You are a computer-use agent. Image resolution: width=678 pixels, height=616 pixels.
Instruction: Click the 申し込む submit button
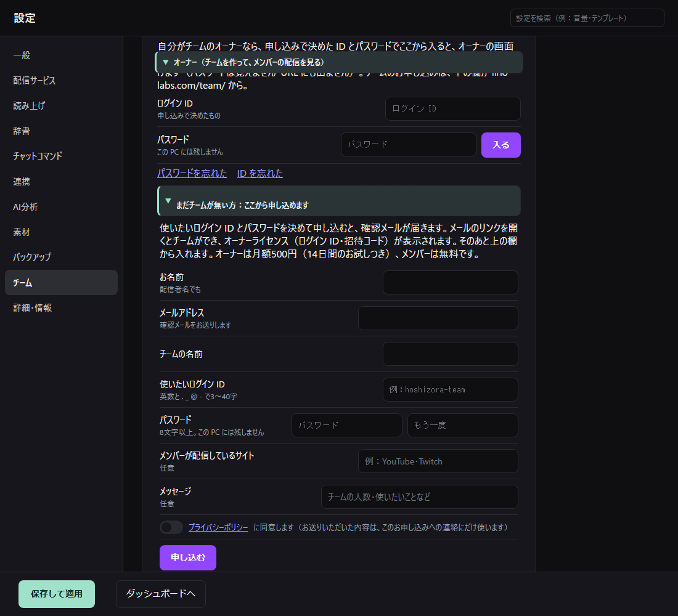click(187, 557)
